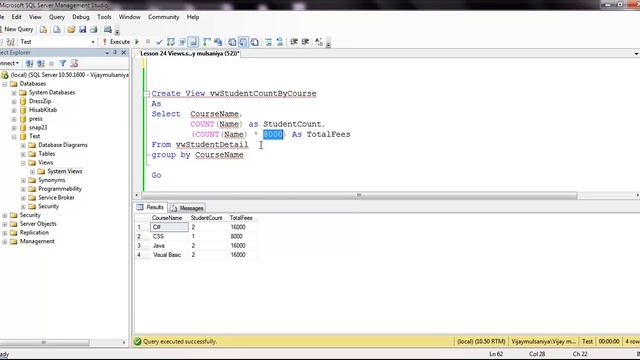Select Results to File icon
Image resolution: width=640 pixels, height=360 pixels.
pyautogui.click(x=255, y=42)
